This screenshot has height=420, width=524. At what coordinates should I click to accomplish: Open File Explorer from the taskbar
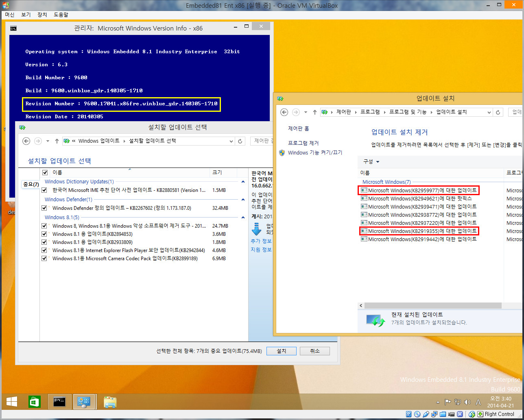(110, 402)
